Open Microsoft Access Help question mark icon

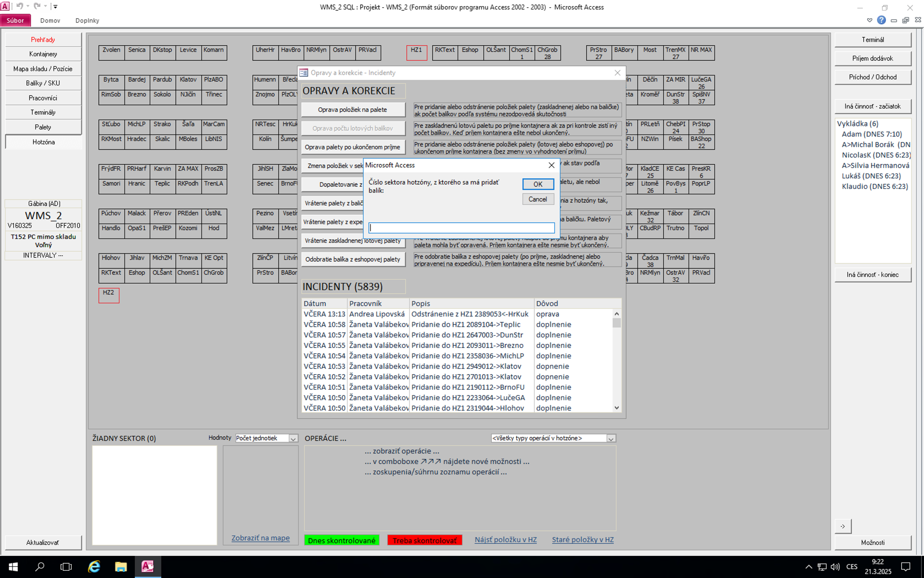point(881,20)
